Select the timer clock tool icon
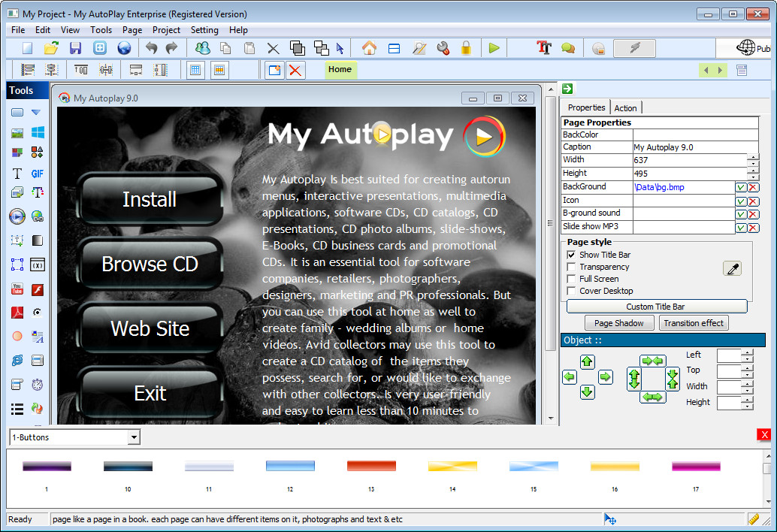Image resolution: width=777 pixels, height=532 pixels. (37, 385)
